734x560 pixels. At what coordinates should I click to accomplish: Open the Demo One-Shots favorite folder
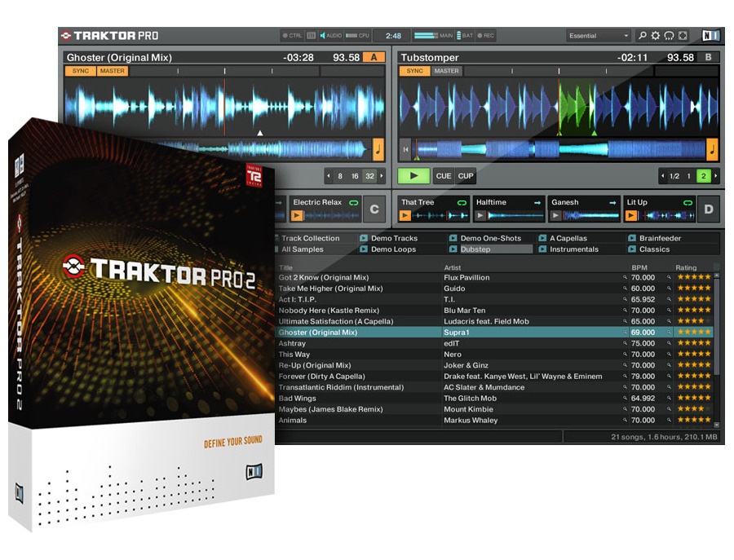coord(485,238)
